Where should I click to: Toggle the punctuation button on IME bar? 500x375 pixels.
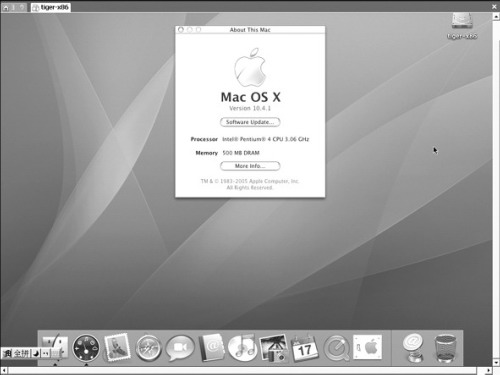[x=45, y=353]
